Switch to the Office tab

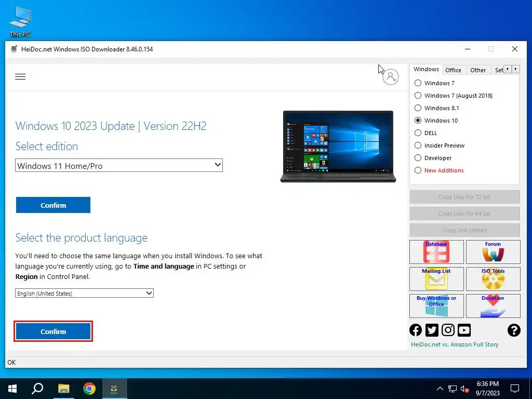point(453,70)
